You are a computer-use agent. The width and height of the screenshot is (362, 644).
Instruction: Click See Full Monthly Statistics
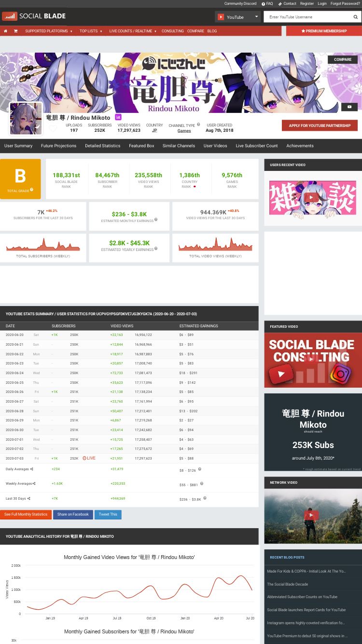(x=26, y=515)
